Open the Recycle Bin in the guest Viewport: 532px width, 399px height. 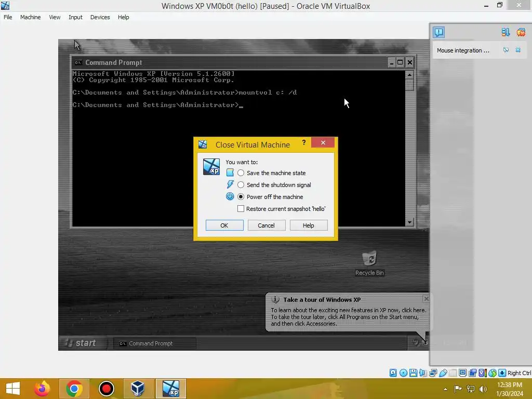click(369, 263)
